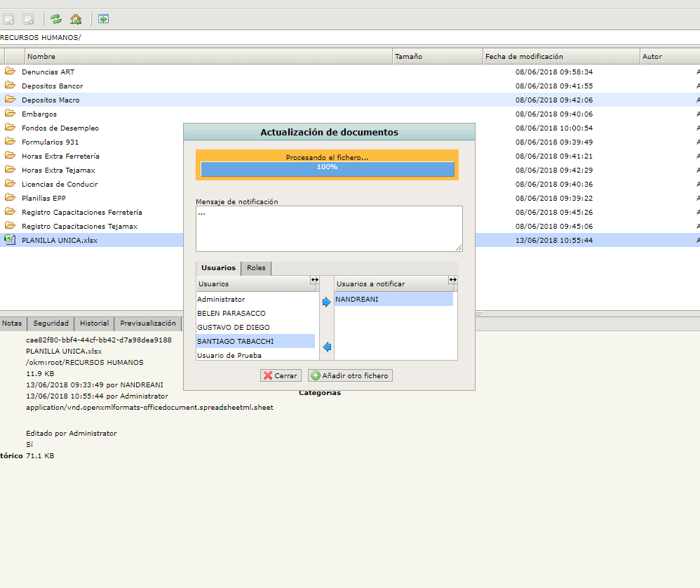
Task: Click the PLANILLA UNICA.xlsx Excel file icon
Action: pos(10,240)
